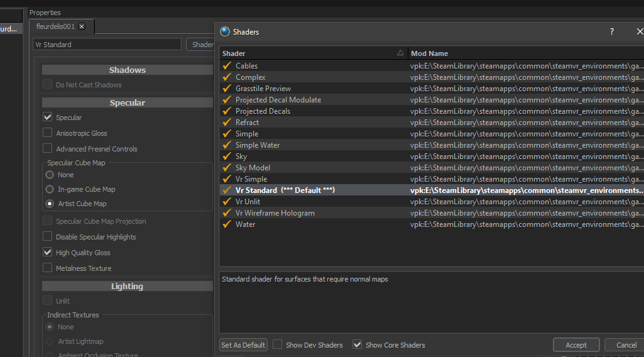The height and width of the screenshot is (357, 644).
Task: Click the Vr Standard shader name field
Action: tap(107, 45)
